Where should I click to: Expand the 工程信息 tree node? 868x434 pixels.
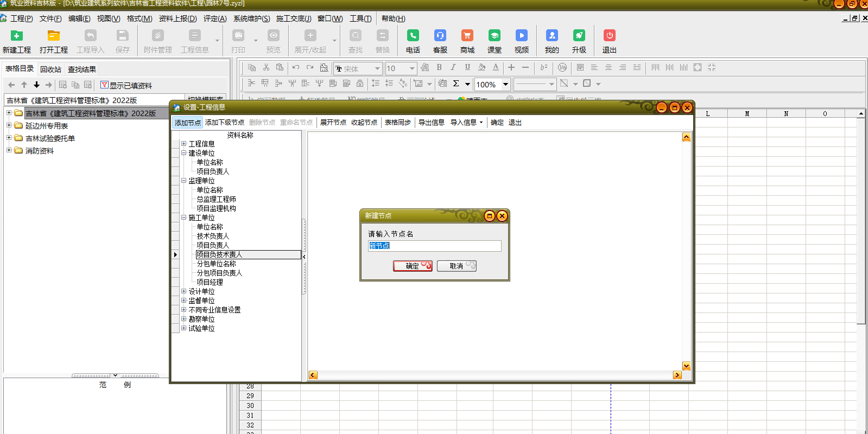click(x=184, y=144)
